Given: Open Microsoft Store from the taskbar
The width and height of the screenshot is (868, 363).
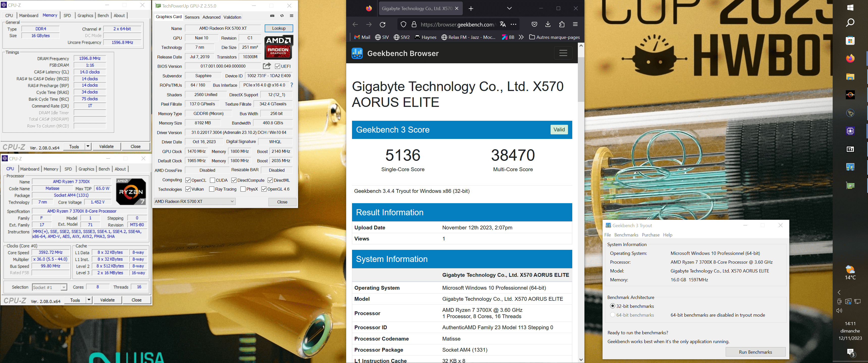Looking at the screenshot, I should pos(850,40).
